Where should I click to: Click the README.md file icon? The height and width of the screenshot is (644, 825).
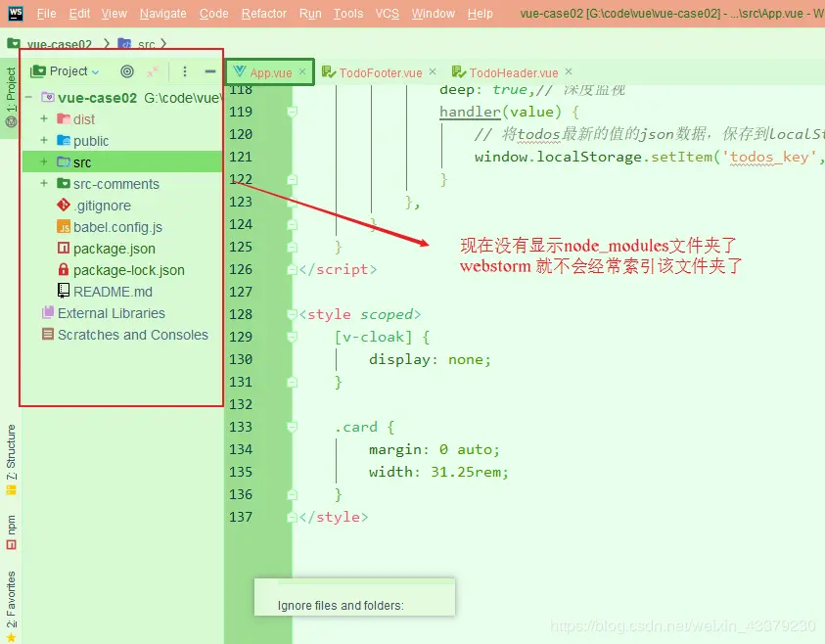pyautogui.click(x=64, y=291)
